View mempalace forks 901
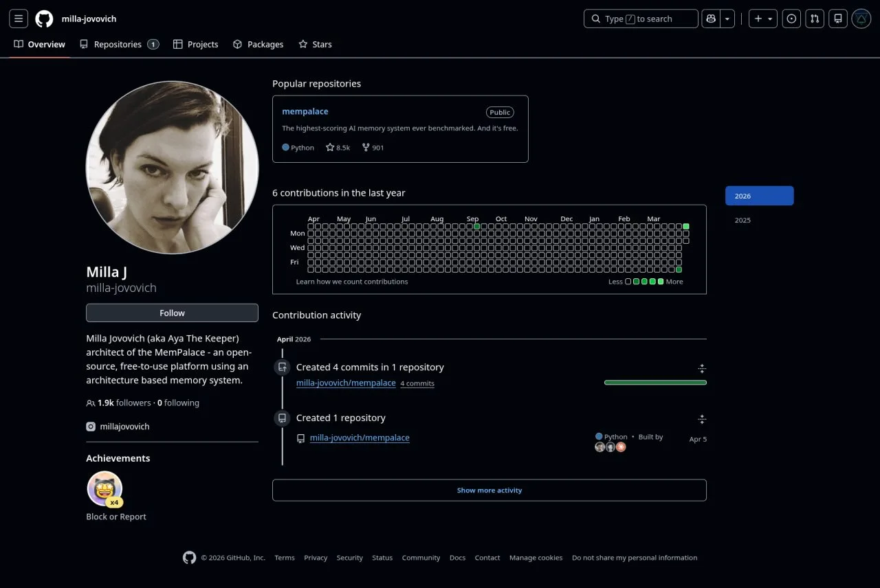The width and height of the screenshot is (880, 588). (x=373, y=147)
